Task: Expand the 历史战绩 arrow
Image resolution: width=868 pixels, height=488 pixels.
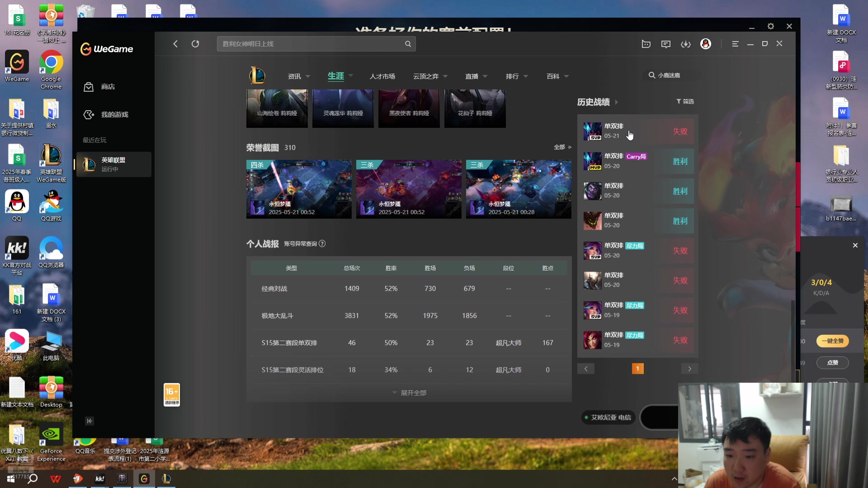Action: point(616,103)
